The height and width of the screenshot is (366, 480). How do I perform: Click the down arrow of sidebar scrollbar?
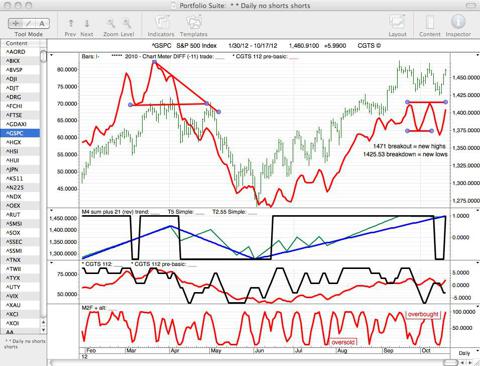[x=43, y=330]
